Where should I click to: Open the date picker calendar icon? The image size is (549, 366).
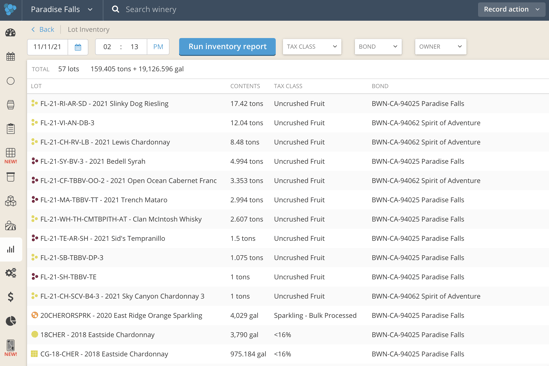[x=78, y=47]
